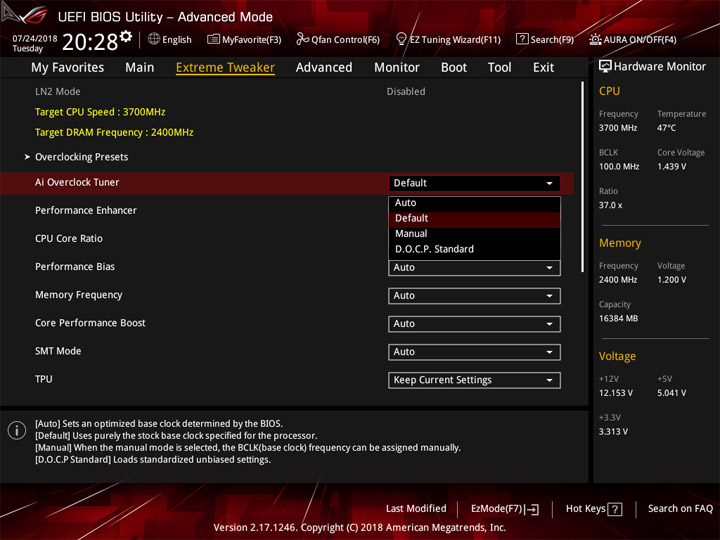720x540 pixels.
Task: Open the Ai Overclock Tuner dropdown
Action: pyautogui.click(x=474, y=183)
